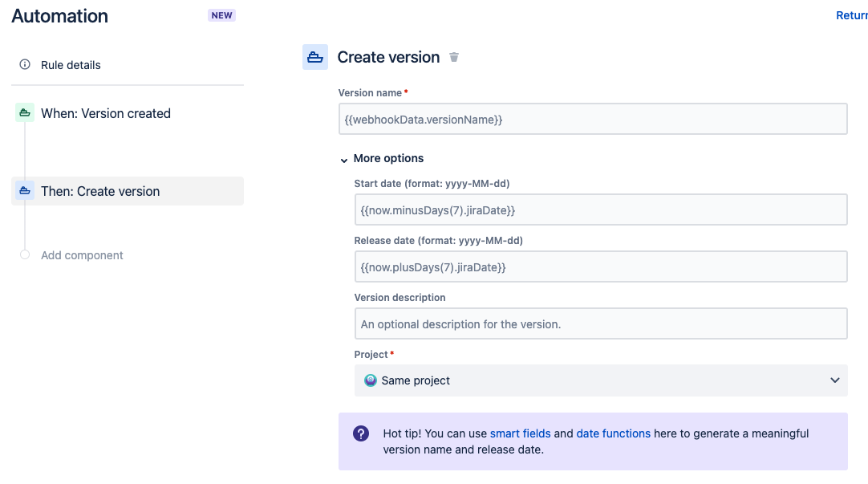Open the Same project selector
Screen dimensions: 868x484
(602, 380)
